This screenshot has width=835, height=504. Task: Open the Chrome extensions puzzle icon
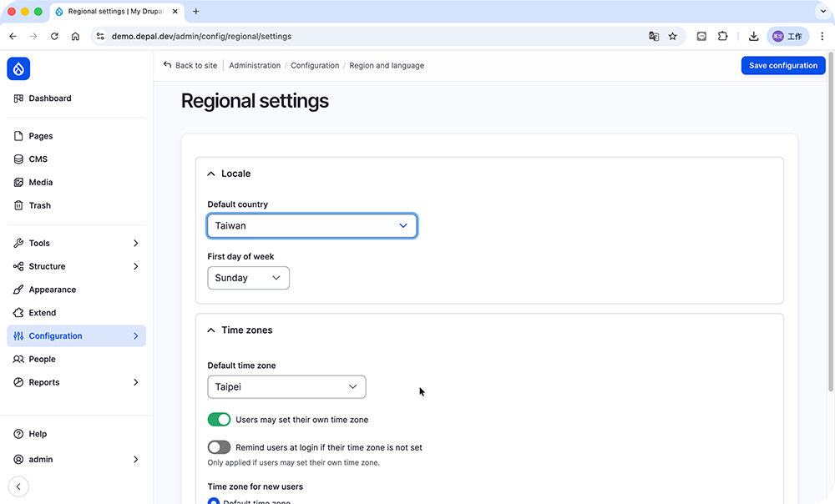(x=723, y=37)
